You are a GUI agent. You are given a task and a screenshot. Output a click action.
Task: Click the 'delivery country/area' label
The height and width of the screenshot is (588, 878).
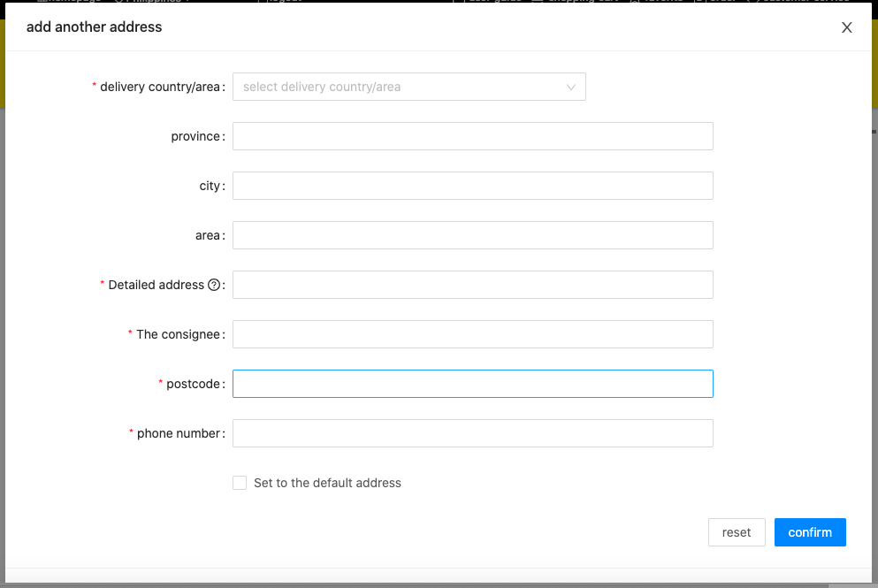click(159, 87)
